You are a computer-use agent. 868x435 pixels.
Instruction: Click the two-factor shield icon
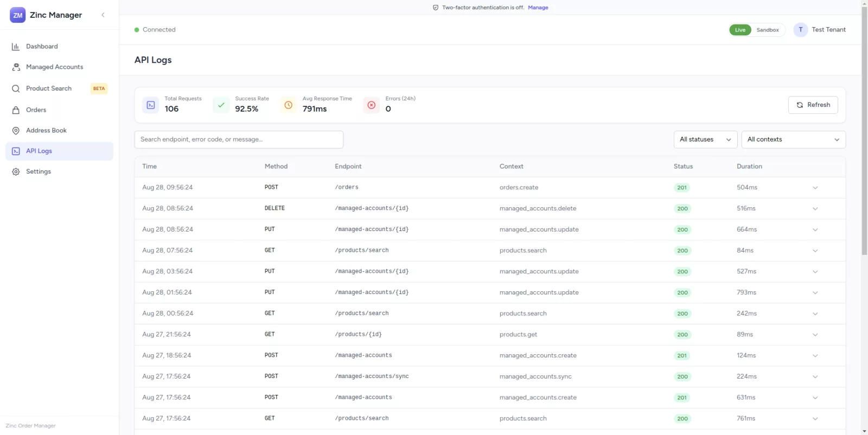(x=436, y=8)
